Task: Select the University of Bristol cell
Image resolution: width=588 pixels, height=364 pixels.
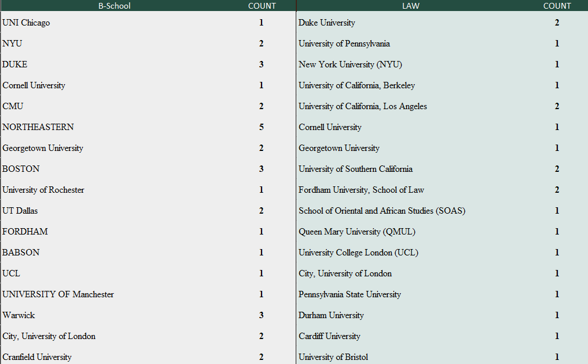Action: [333, 357]
